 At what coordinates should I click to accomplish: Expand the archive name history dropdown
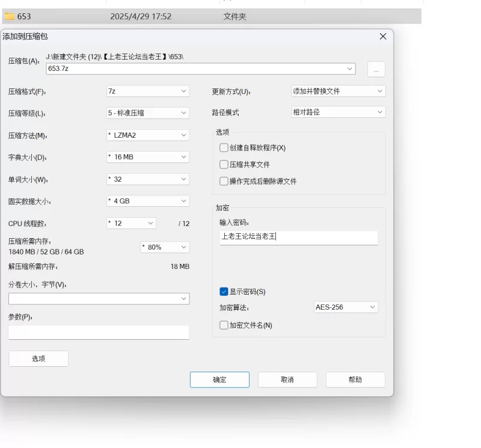[x=350, y=69]
